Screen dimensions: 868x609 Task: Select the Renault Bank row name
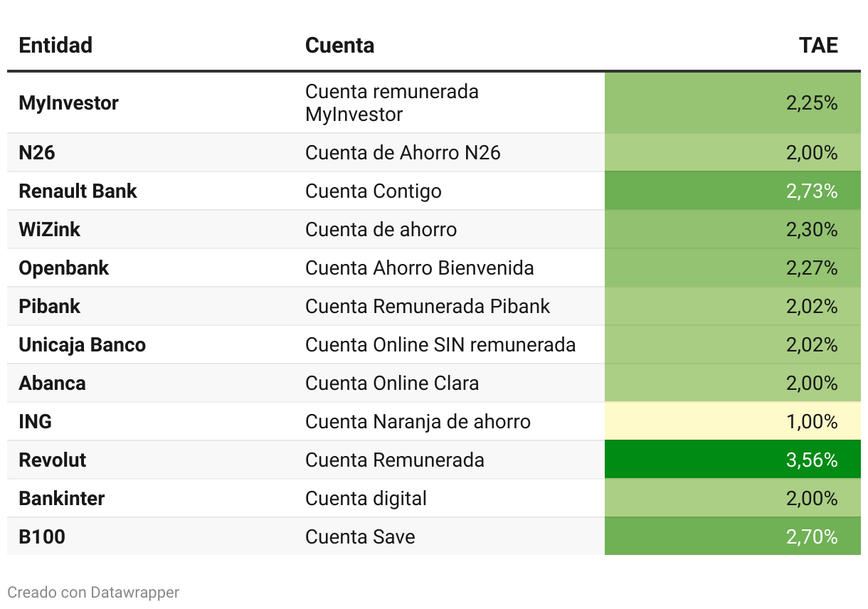pos(78,191)
